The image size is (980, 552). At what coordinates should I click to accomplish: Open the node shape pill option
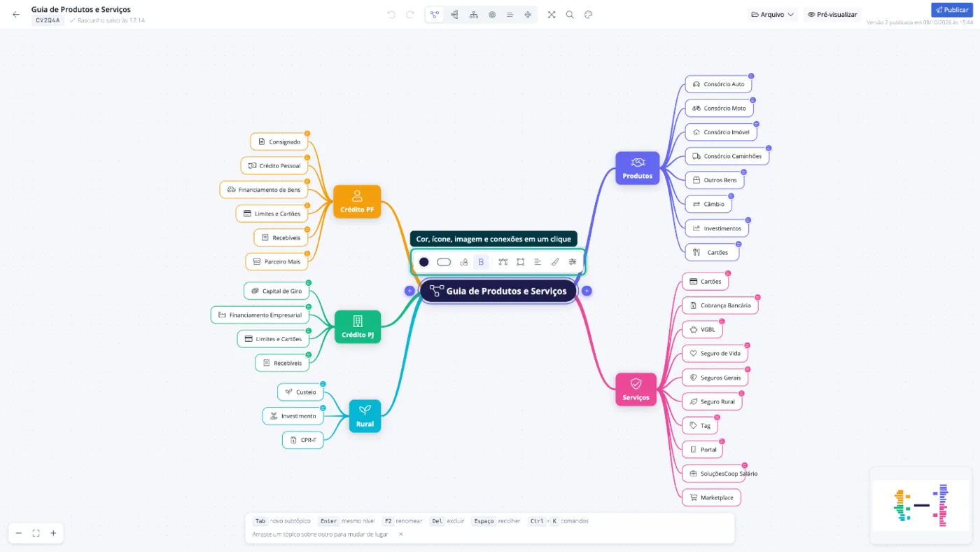point(444,262)
